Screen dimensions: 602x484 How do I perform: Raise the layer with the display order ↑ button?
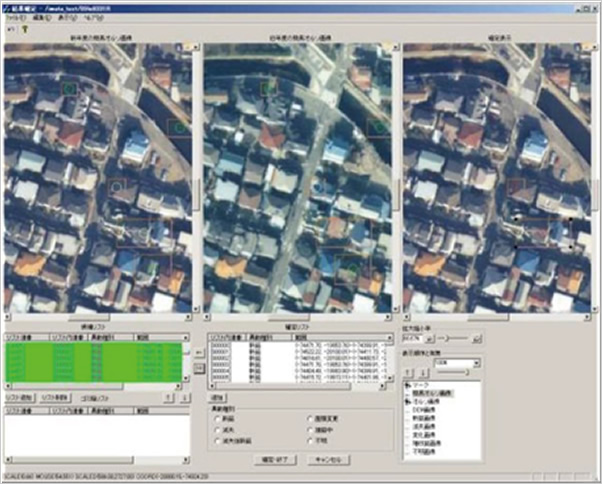408,372
